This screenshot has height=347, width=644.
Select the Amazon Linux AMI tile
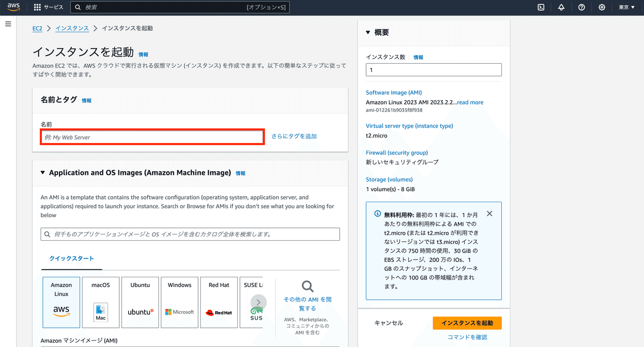pyautogui.click(x=61, y=302)
